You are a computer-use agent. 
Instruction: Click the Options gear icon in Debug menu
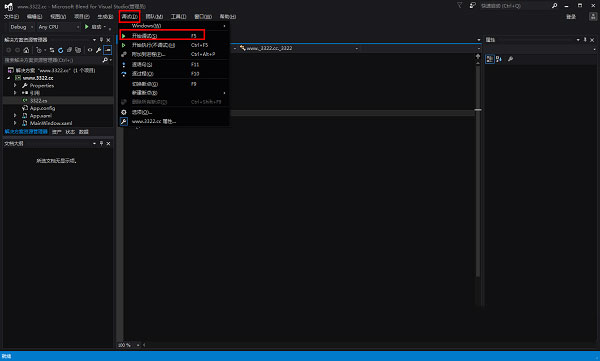point(124,112)
